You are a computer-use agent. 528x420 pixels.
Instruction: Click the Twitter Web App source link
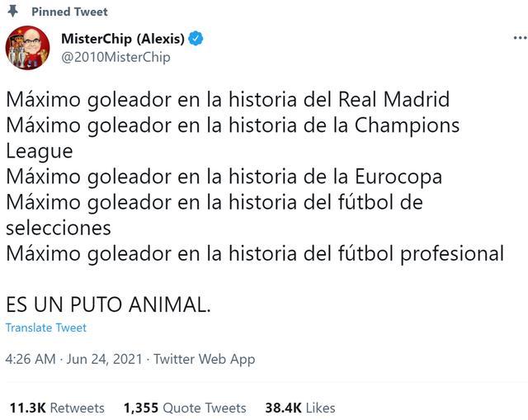(x=204, y=359)
